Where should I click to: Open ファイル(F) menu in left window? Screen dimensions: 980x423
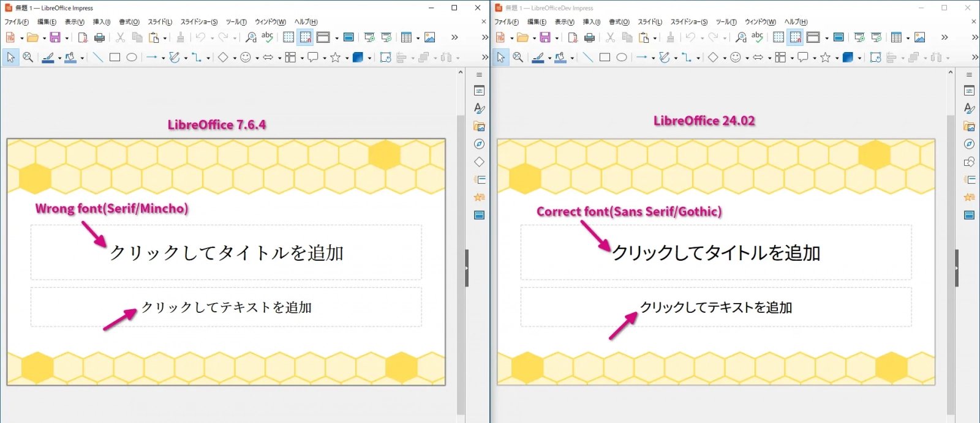(x=17, y=22)
